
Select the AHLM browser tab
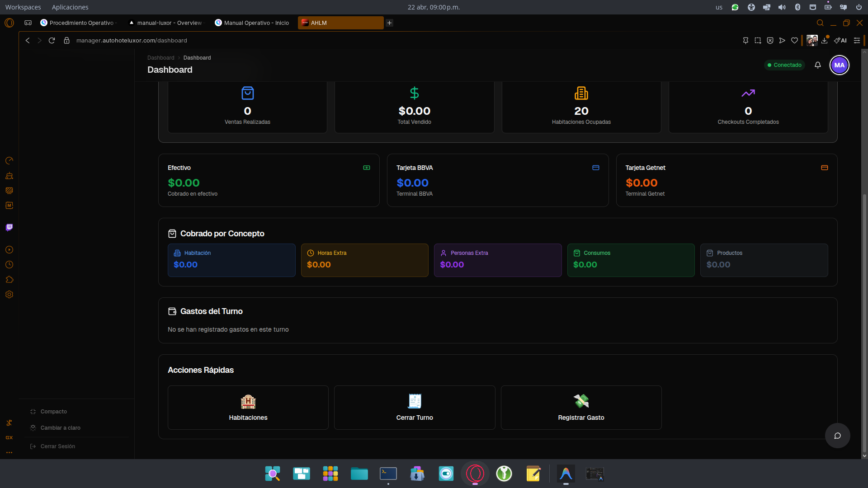340,23
